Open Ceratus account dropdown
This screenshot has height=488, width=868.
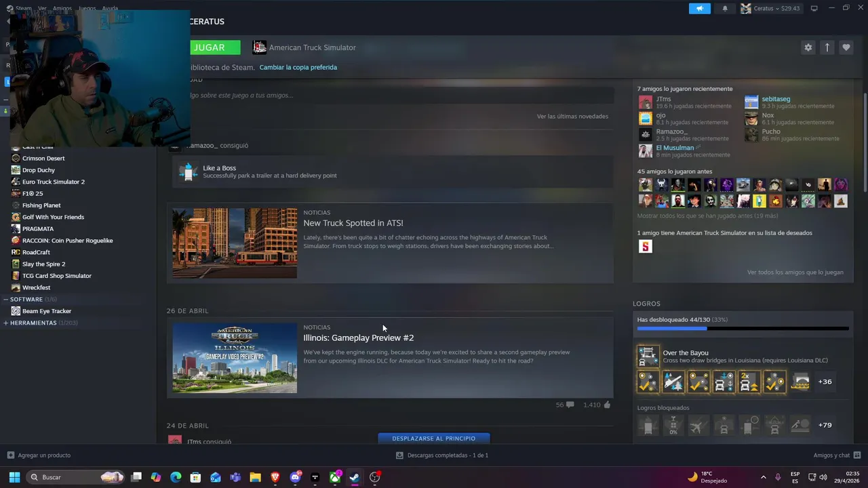tap(770, 8)
